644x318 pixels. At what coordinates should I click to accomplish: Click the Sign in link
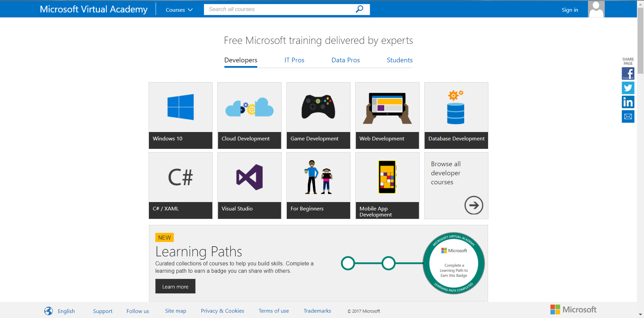pos(570,10)
